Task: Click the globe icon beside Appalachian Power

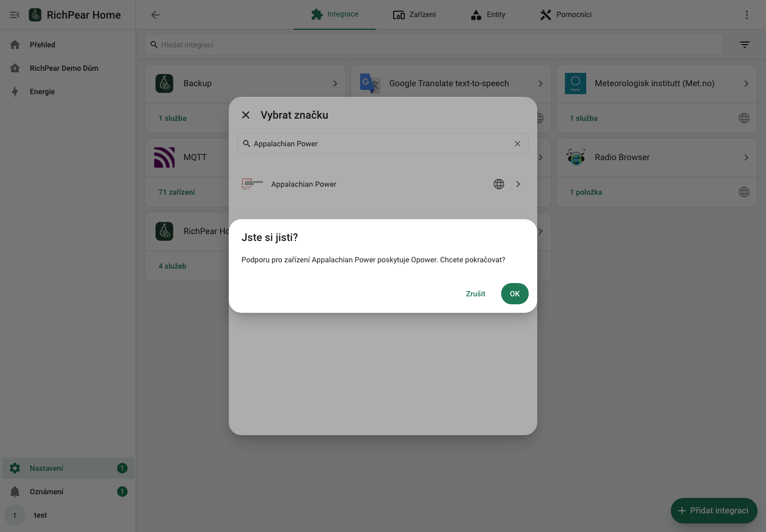Action: pos(499,184)
